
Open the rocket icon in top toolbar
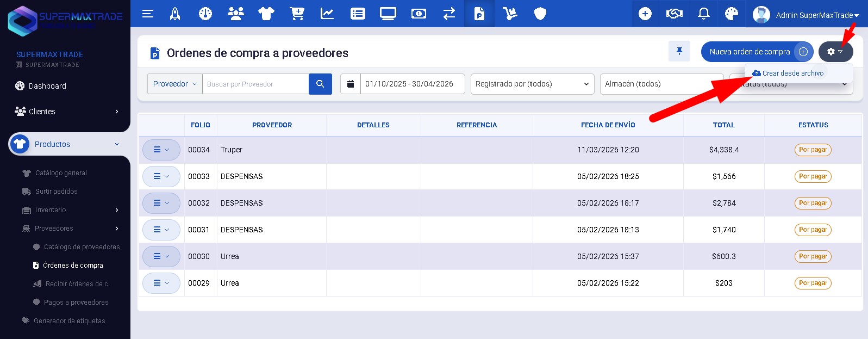175,14
